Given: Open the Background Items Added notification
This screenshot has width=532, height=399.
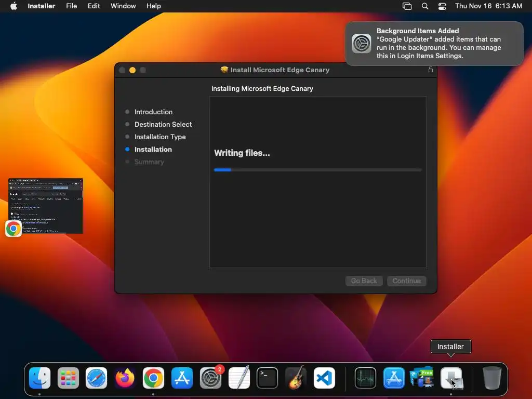Looking at the screenshot, I should click(x=434, y=44).
